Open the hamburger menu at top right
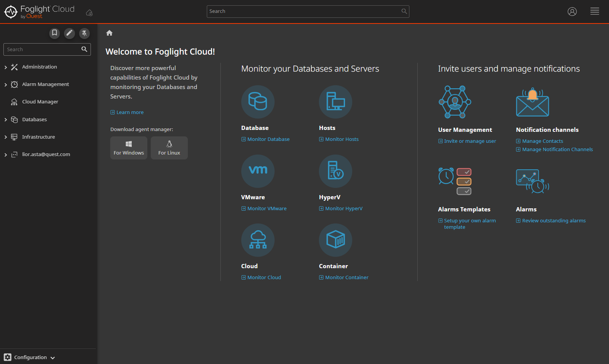The height and width of the screenshot is (364, 609). tap(595, 11)
